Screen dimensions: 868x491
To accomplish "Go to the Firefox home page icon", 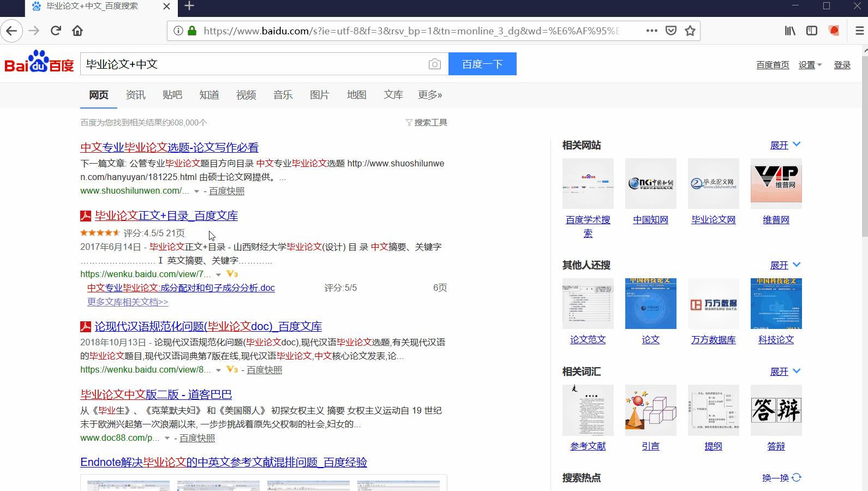I will click(x=77, y=31).
